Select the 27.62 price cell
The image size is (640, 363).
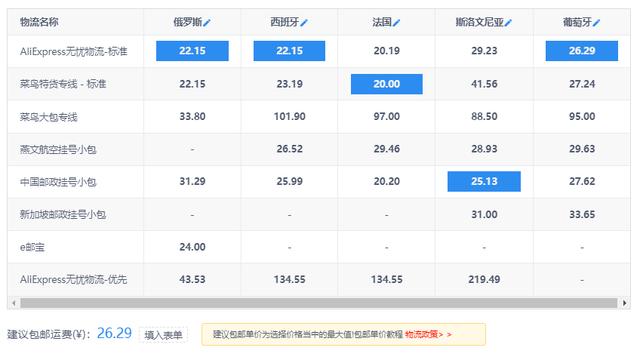point(582,181)
